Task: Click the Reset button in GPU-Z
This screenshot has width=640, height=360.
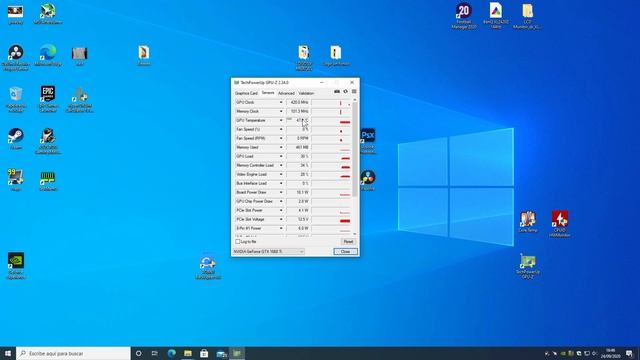Action: 348,242
